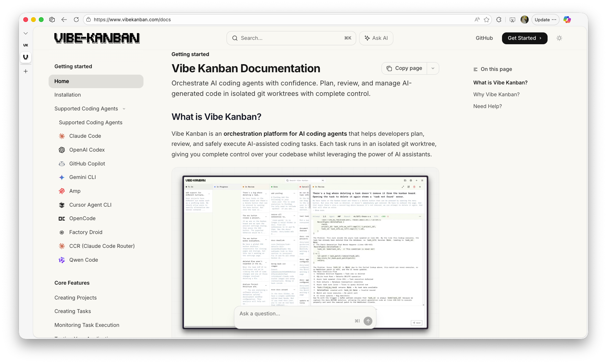Open the browser Extensions icon

click(x=499, y=20)
